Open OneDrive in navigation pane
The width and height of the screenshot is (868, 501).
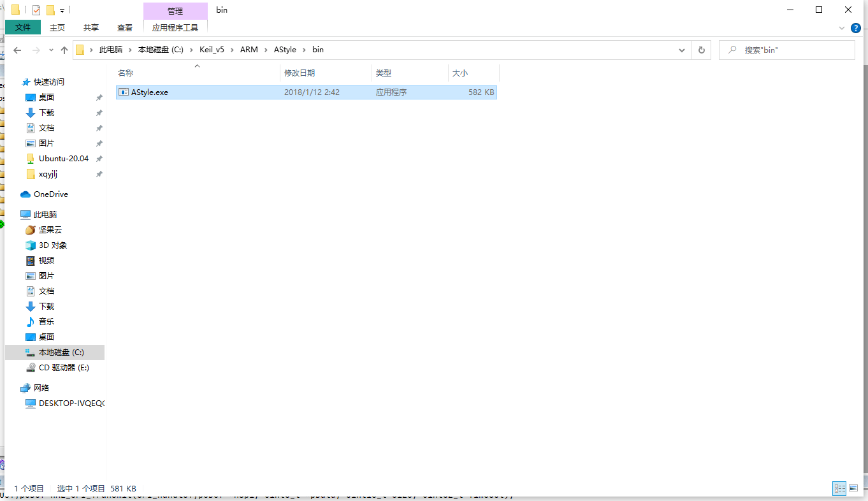(x=50, y=194)
